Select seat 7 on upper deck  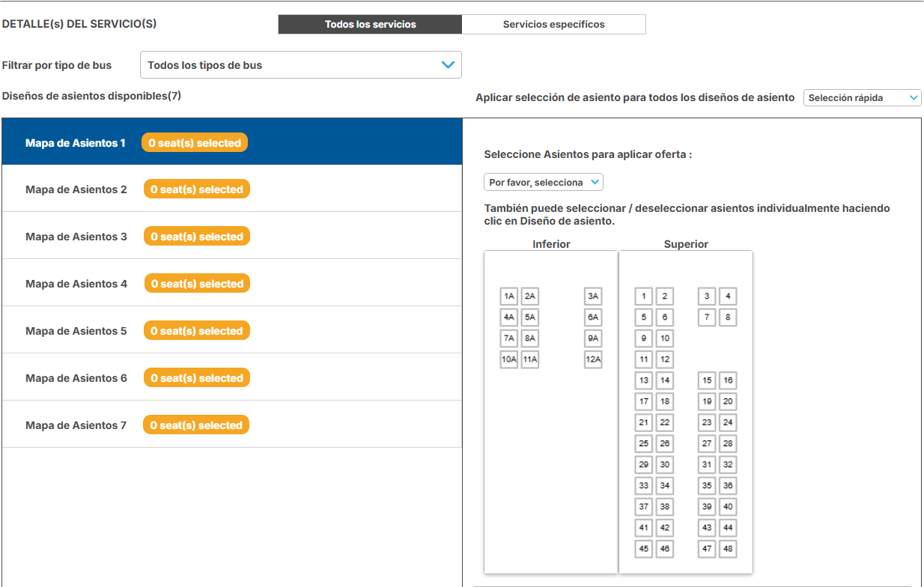[x=707, y=317]
